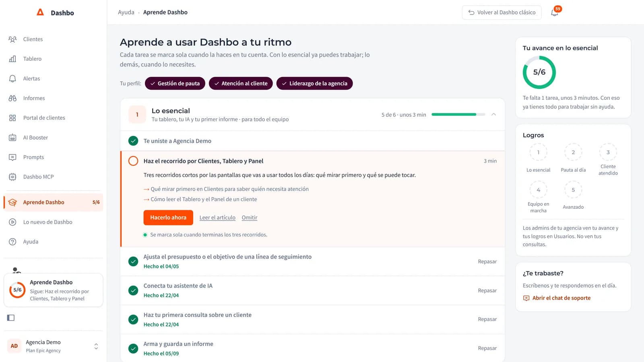Toggle the Liderazgo de la agencia profile chip
Viewport: 644px width, 362px height.
pyautogui.click(x=314, y=83)
